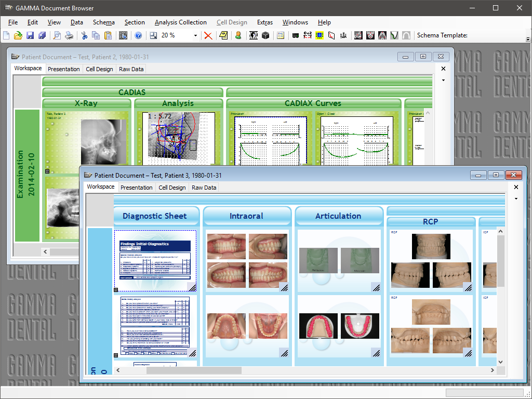
Task: Open help with the blue question mark icon
Action: click(138, 36)
